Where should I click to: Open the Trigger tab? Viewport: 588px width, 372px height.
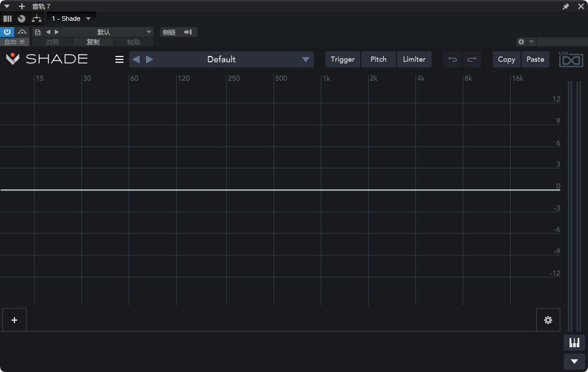[343, 59]
